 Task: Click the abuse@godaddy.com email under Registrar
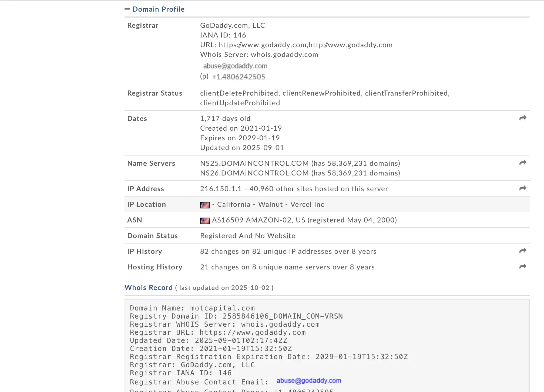235,66
